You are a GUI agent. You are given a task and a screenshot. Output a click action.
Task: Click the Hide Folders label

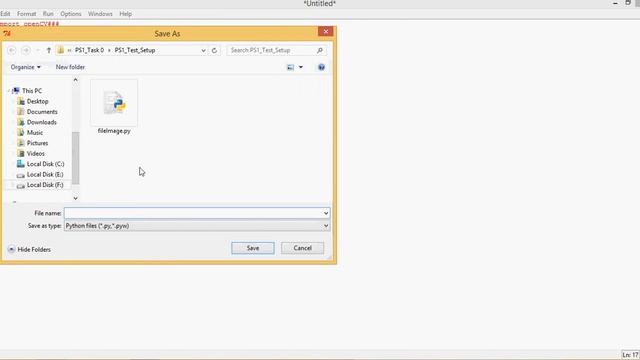[34, 249]
